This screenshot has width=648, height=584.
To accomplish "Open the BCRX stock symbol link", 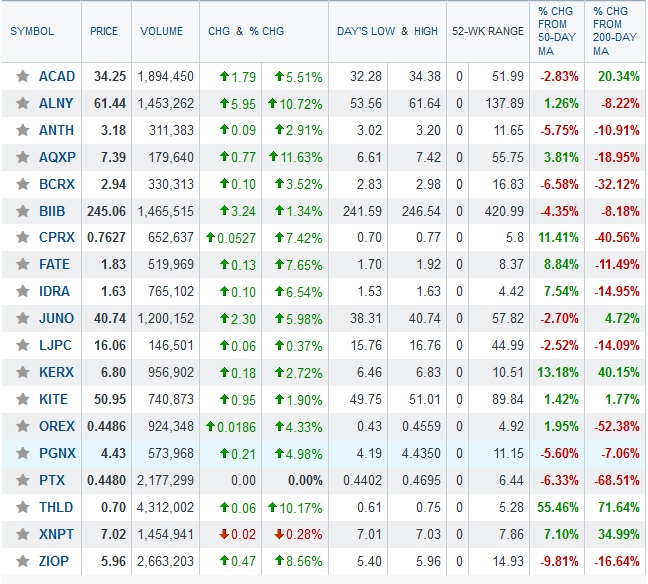I will click(x=57, y=184).
